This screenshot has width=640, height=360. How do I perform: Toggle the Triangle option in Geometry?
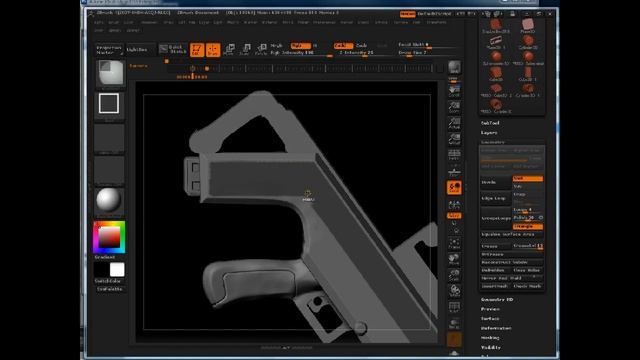pyautogui.click(x=528, y=227)
